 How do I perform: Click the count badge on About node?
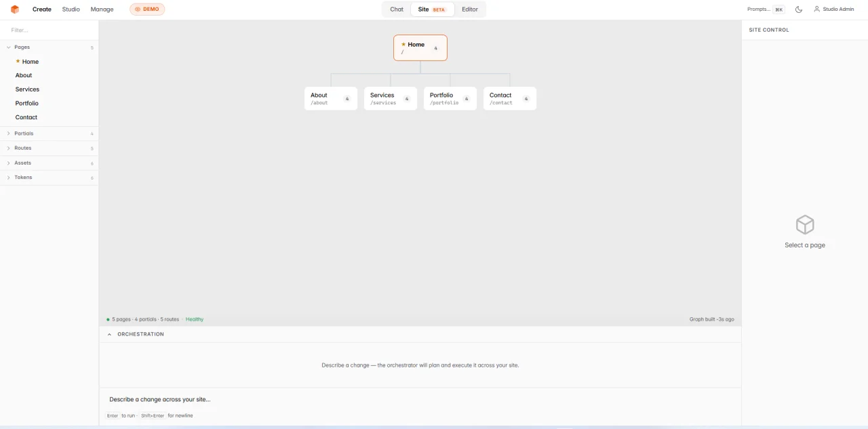347,99
